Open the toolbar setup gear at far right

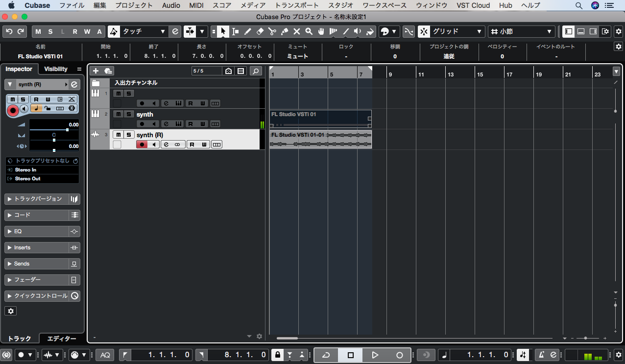point(618,31)
